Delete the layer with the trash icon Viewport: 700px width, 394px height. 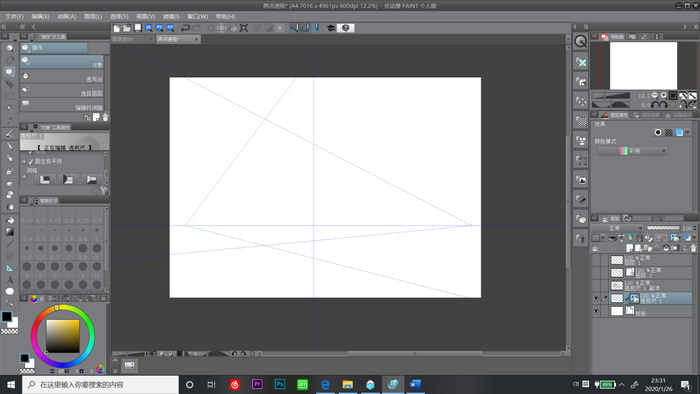[x=693, y=248]
